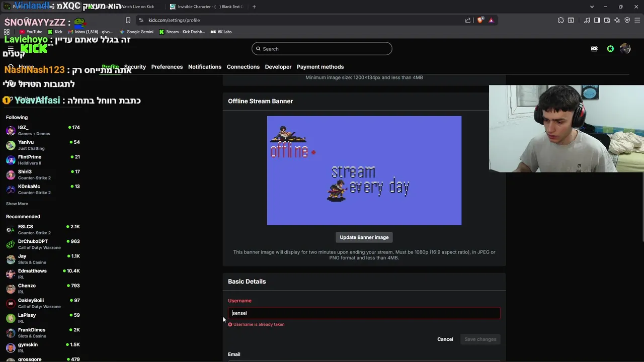Open site information icon in the address bar
This screenshot has height=362, width=644.
(x=141, y=20)
